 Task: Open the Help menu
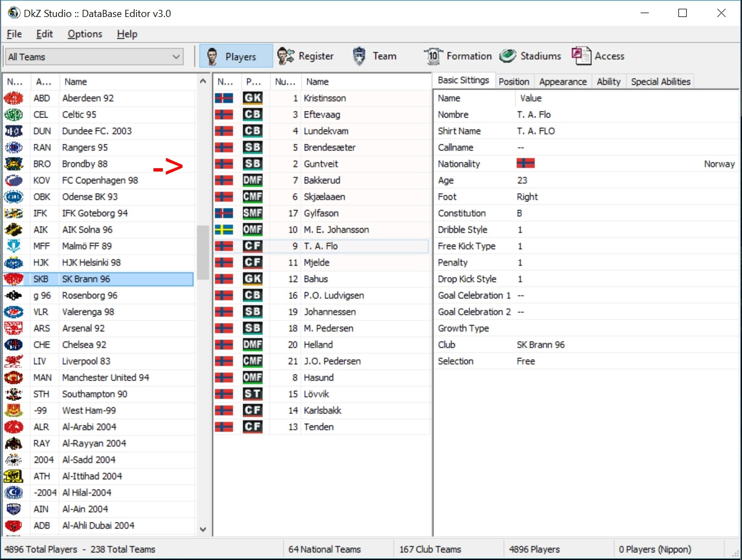(x=127, y=34)
